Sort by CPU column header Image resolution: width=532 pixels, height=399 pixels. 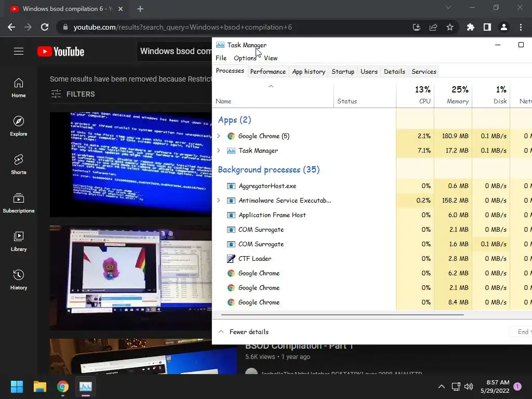tap(415, 96)
